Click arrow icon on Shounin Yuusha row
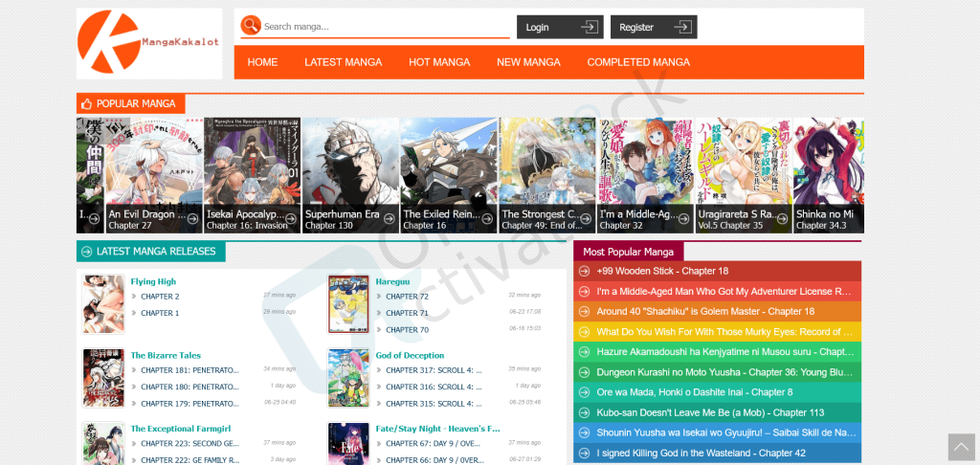980x465 pixels. pos(584,432)
